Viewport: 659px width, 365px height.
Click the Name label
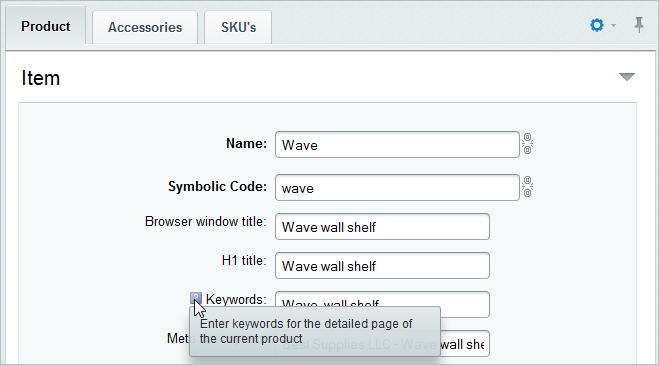[x=246, y=144]
